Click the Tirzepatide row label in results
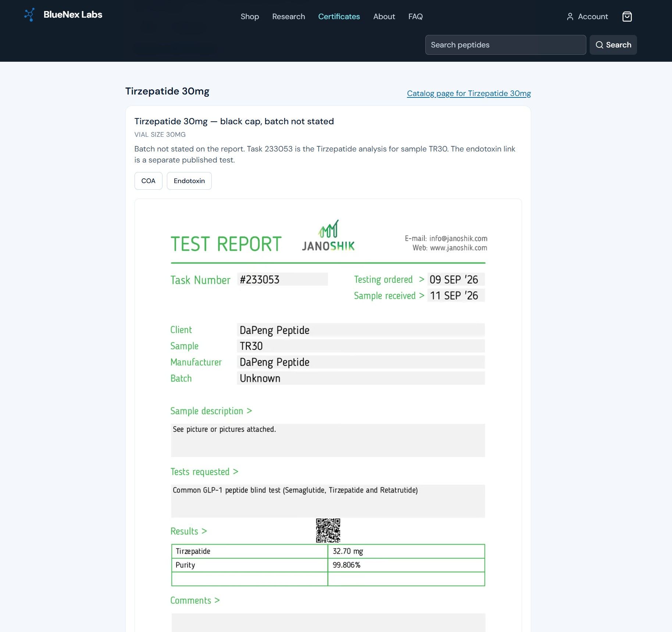Image resolution: width=672 pixels, height=632 pixels. click(193, 551)
